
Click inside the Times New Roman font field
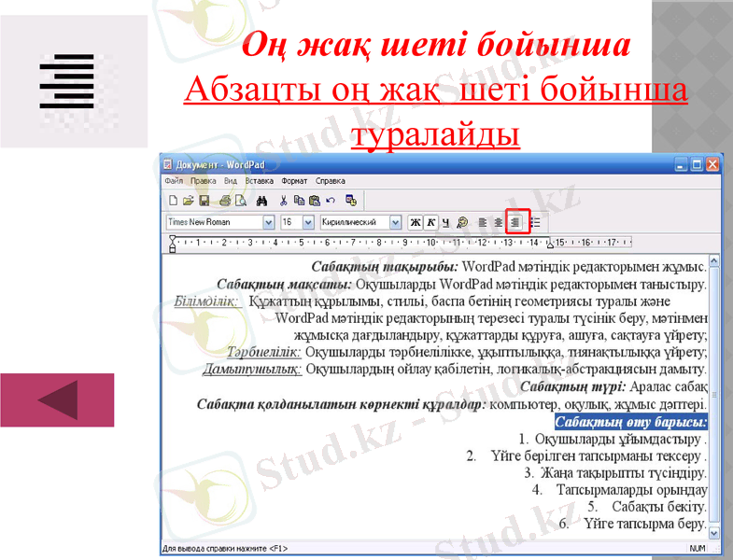pos(215,222)
